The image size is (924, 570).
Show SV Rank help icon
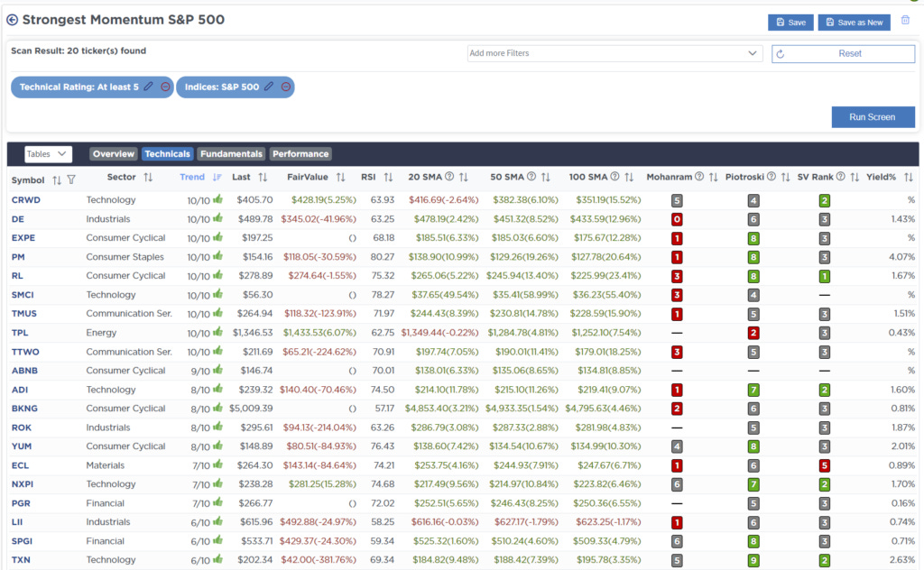pyautogui.click(x=840, y=177)
